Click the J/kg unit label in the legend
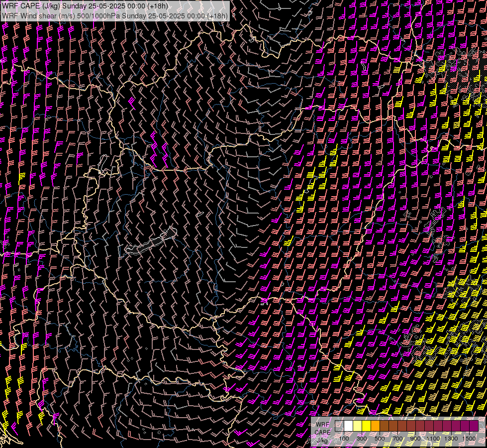 point(322,440)
